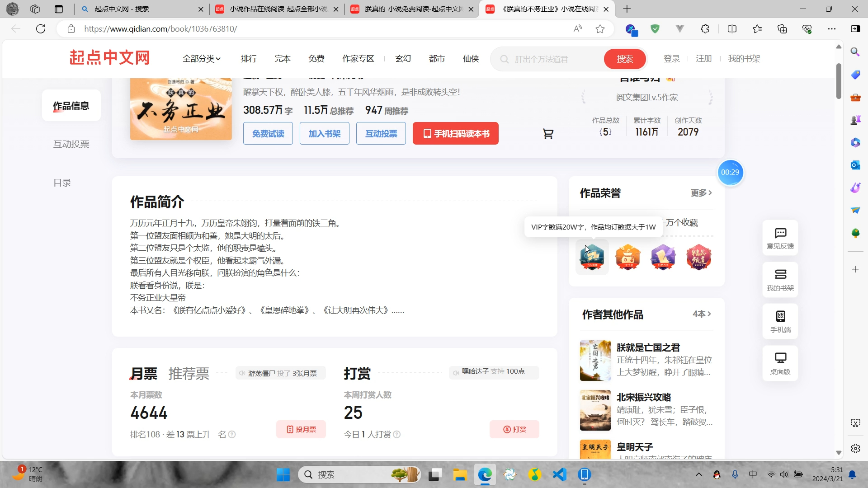Click the help icon beside 今日打赏
868x488 pixels.
coord(397,435)
